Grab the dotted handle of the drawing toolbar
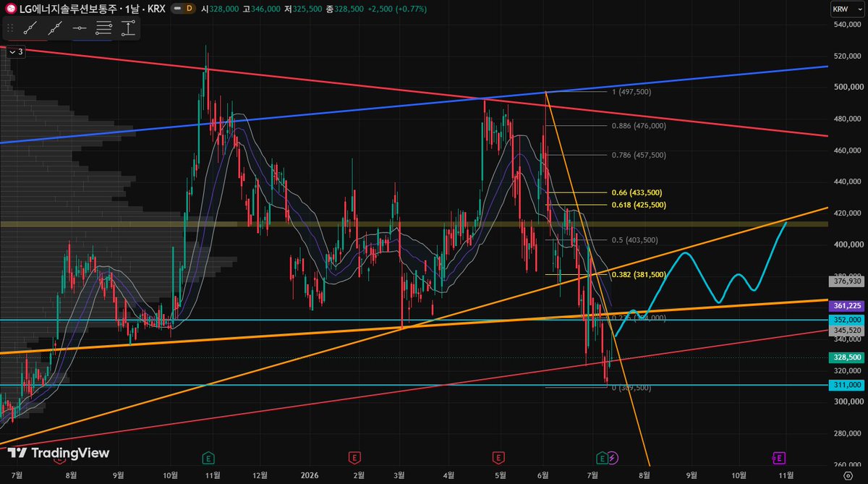Screen dimensions: 868x484 coord(10,29)
